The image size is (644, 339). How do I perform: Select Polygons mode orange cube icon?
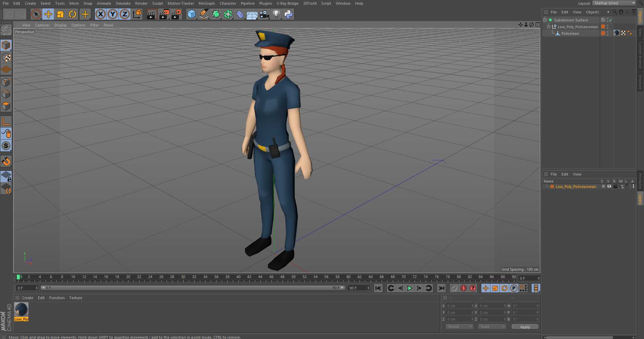pos(6,107)
